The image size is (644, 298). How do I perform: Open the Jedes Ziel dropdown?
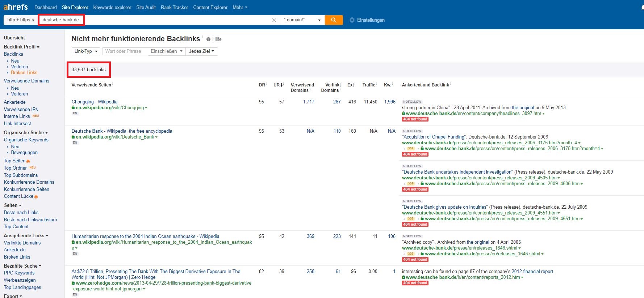(201, 51)
